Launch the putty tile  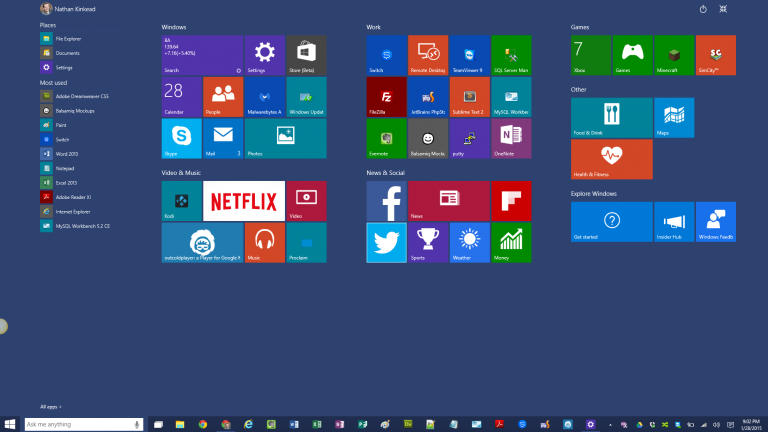[x=469, y=139]
